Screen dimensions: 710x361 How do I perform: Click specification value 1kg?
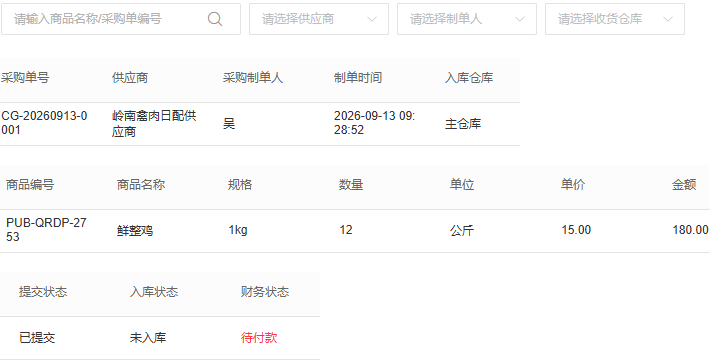click(238, 230)
